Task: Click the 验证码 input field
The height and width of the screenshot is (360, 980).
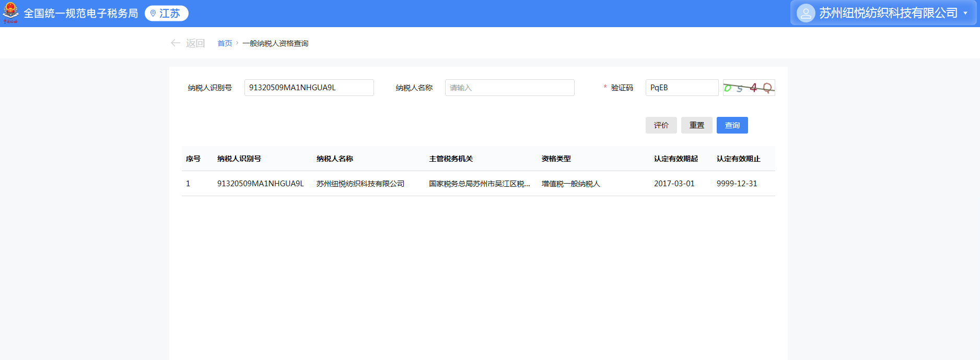Action: (x=682, y=88)
